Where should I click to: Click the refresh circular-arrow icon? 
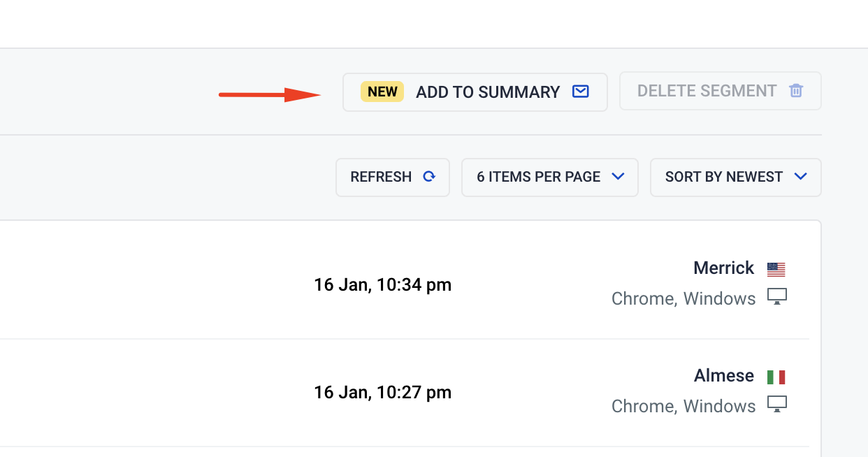[x=429, y=177]
